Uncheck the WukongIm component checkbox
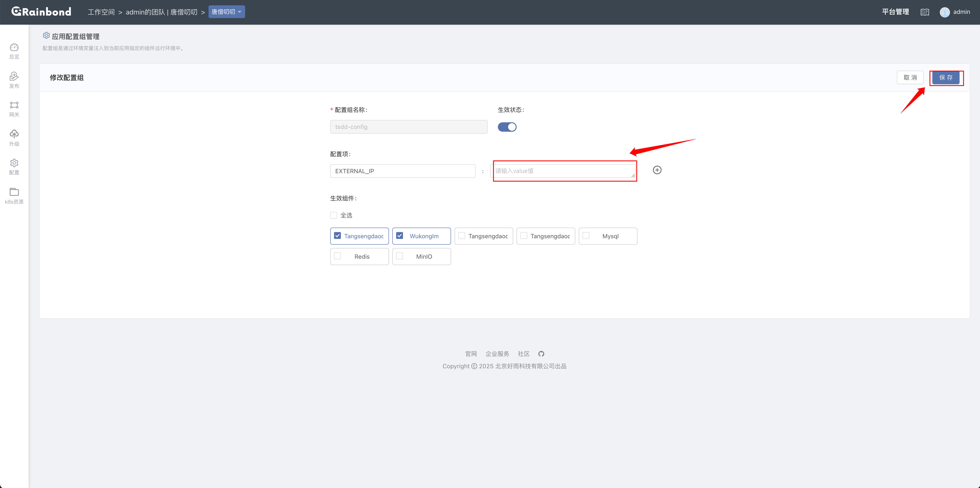The height and width of the screenshot is (488, 980). (399, 236)
